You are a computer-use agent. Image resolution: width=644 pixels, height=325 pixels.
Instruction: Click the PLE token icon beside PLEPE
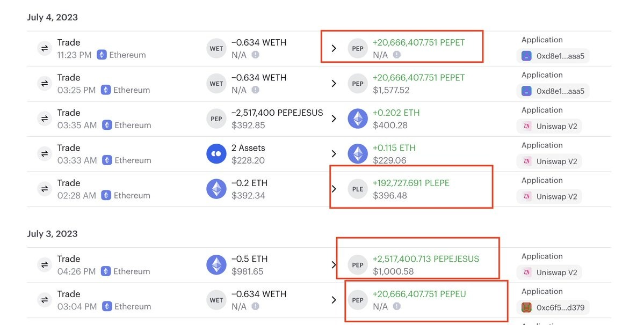click(358, 189)
